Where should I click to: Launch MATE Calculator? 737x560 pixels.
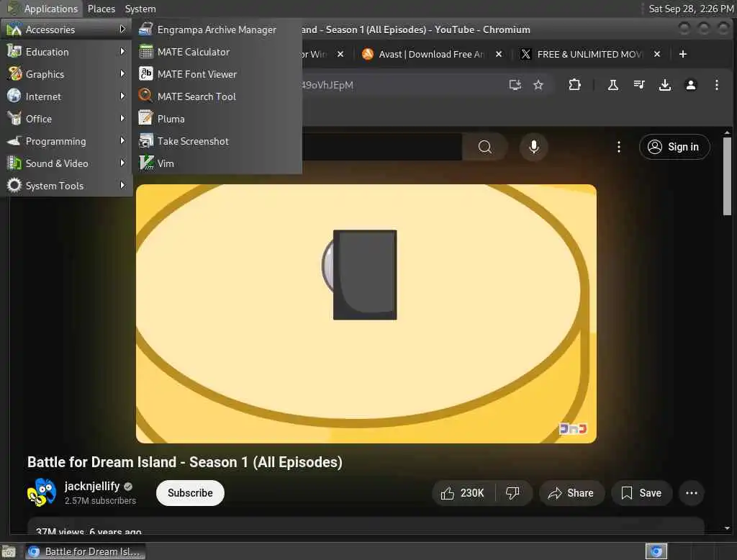(217, 52)
